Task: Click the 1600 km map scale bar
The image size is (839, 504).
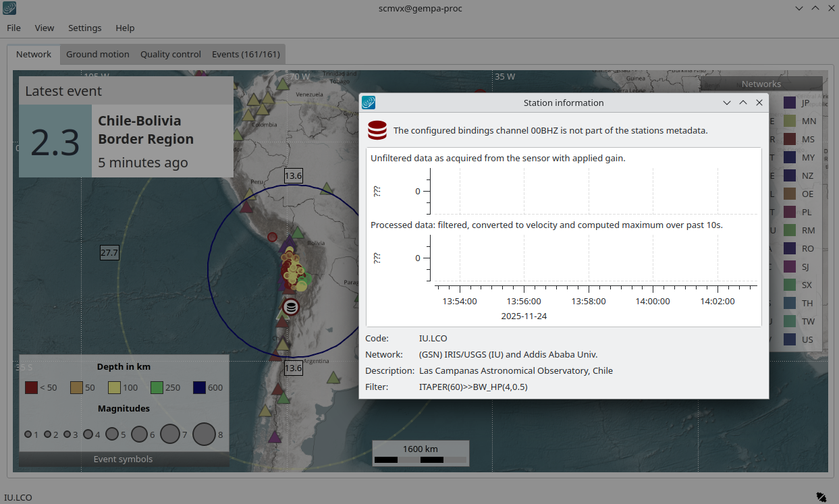Action: (x=421, y=453)
